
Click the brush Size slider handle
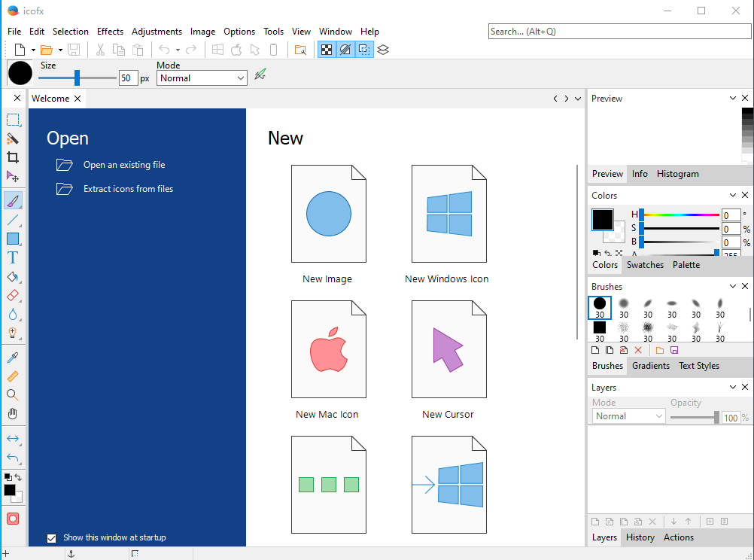[77, 78]
